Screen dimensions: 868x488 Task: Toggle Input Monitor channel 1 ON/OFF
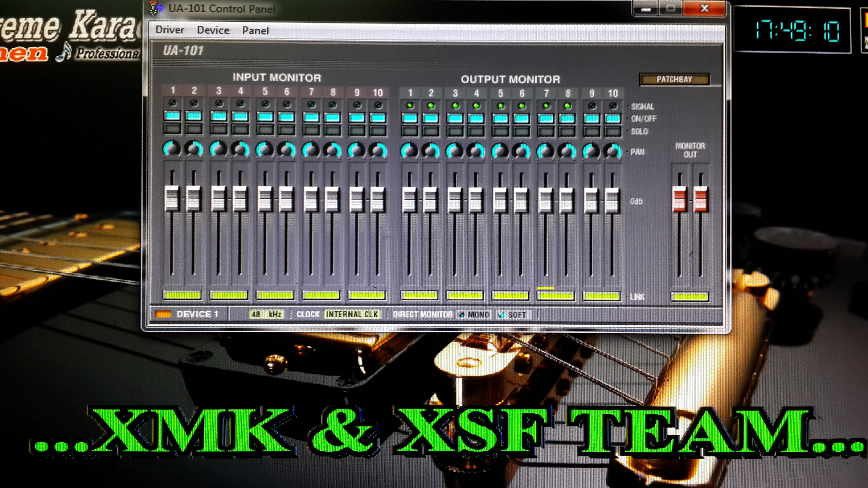[x=172, y=116]
